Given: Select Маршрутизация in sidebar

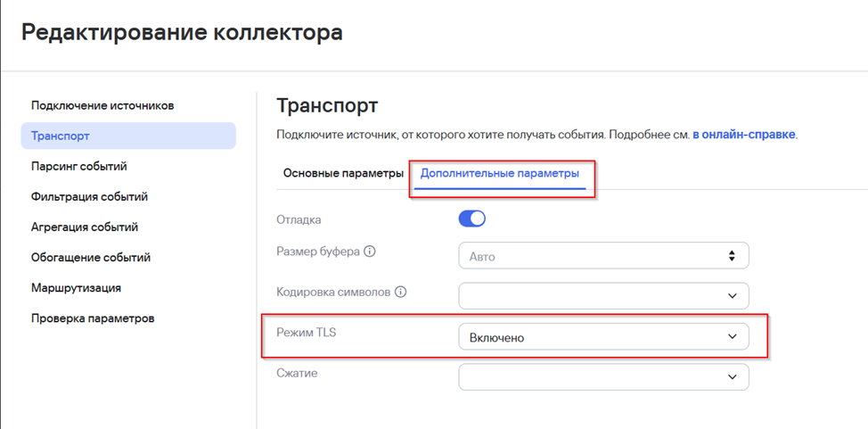Looking at the screenshot, I should 76,287.
